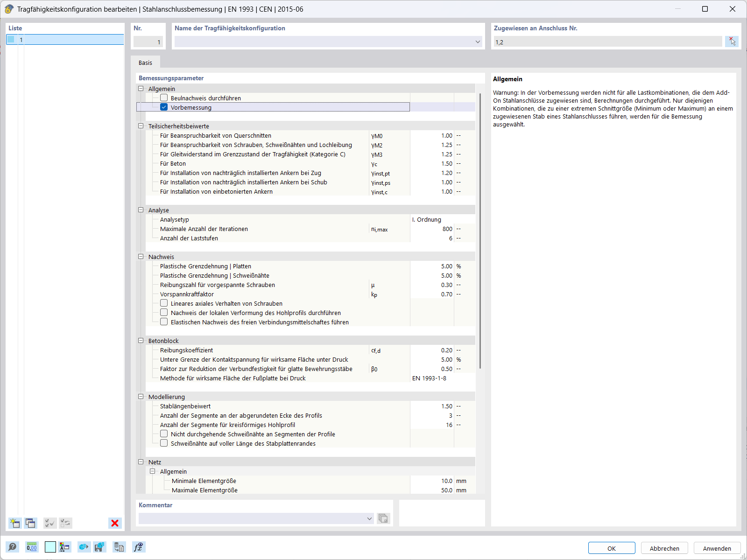This screenshot has height=560, width=747.
Task: Enable the Beulnachweis durchführen checkbox
Action: coord(164,98)
